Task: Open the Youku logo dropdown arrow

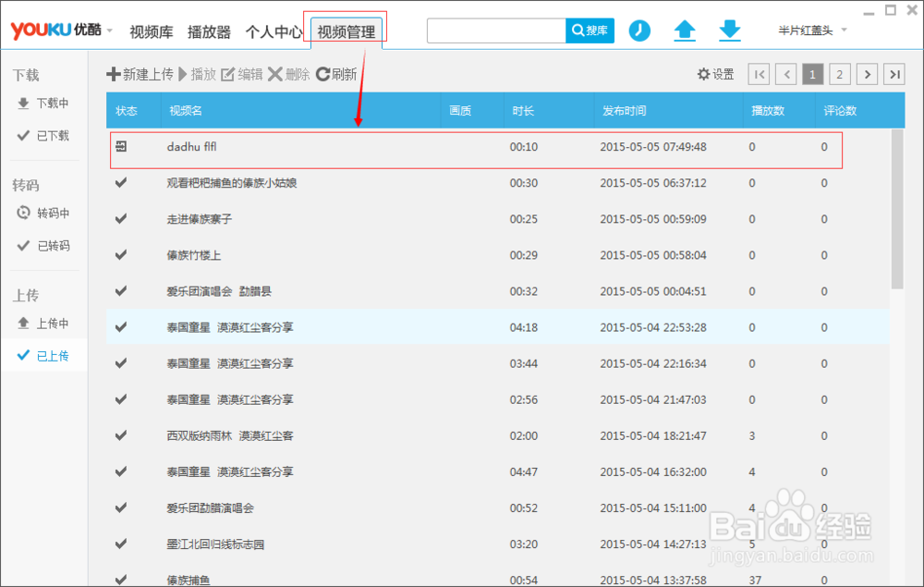Action: (110, 31)
